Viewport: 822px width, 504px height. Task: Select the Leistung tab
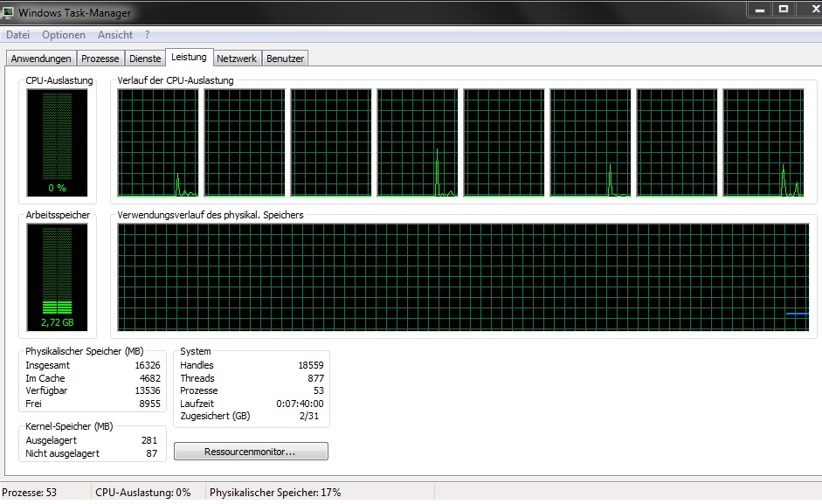[x=189, y=57]
